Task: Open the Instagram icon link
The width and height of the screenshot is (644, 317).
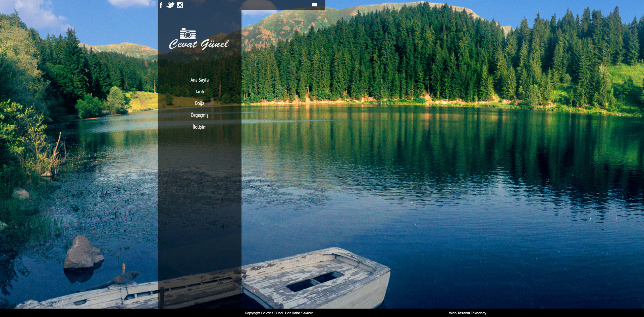Action: click(x=180, y=5)
